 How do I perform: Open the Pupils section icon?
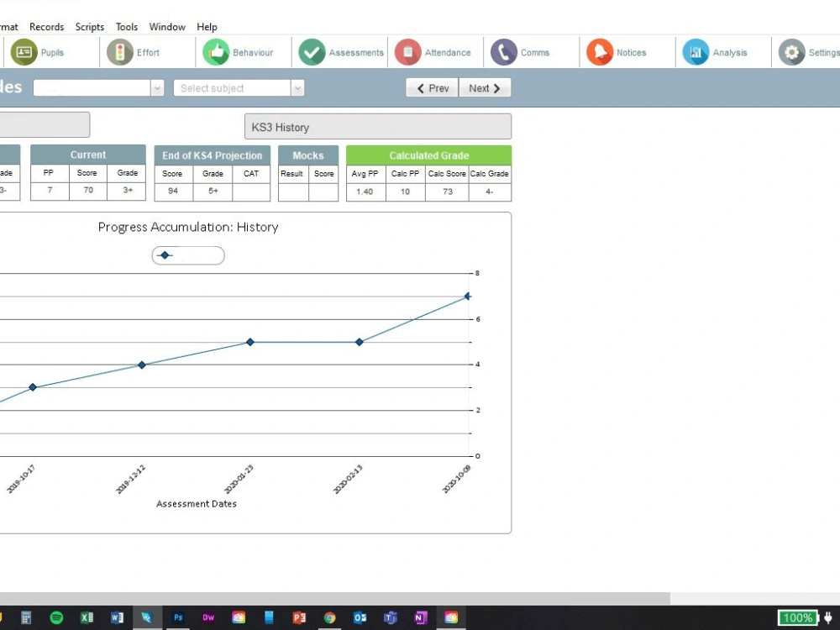click(x=24, y=52)
